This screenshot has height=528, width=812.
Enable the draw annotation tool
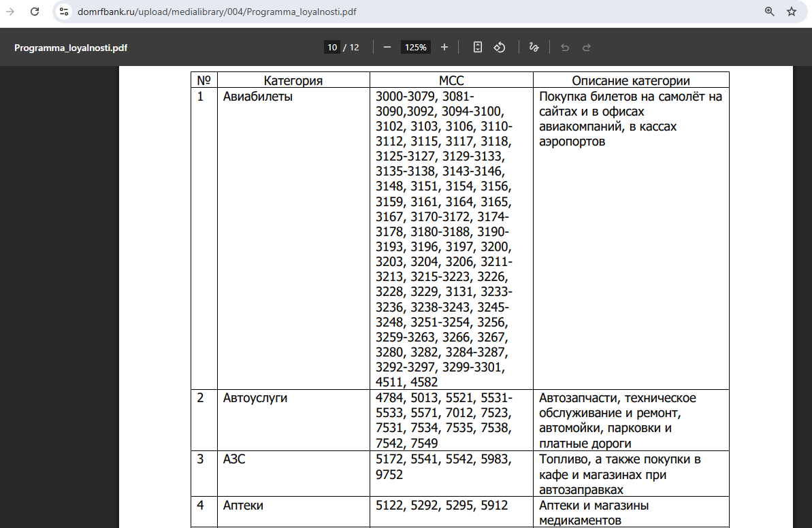tap(534, 47)
